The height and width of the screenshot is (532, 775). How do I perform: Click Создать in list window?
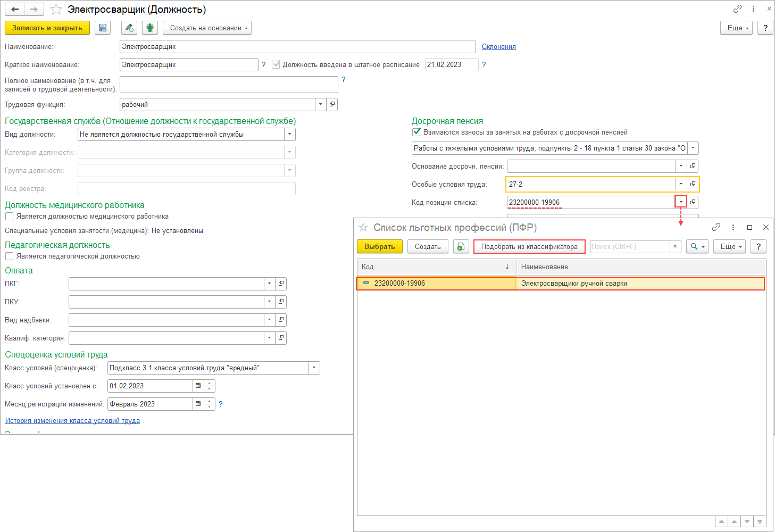pos(428,246)
